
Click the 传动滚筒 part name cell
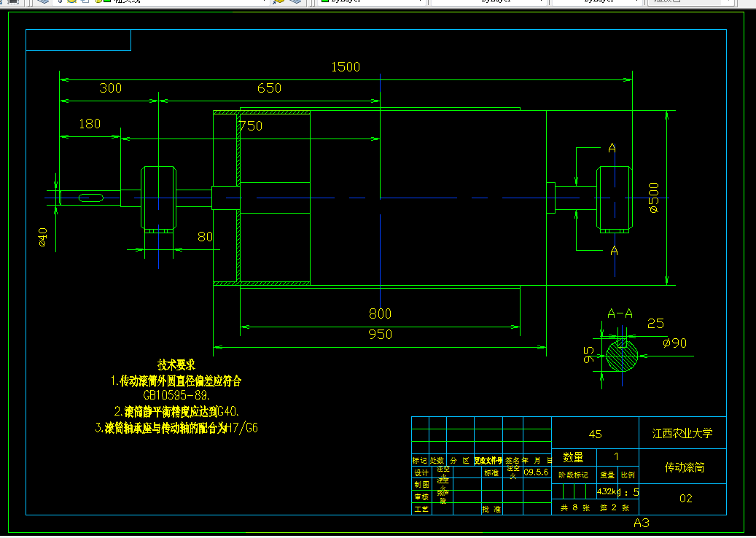tap(682, 467)
